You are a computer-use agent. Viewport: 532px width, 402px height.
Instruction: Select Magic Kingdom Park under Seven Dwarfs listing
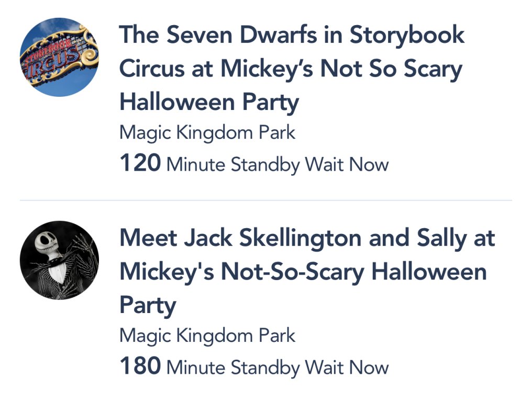207,133
